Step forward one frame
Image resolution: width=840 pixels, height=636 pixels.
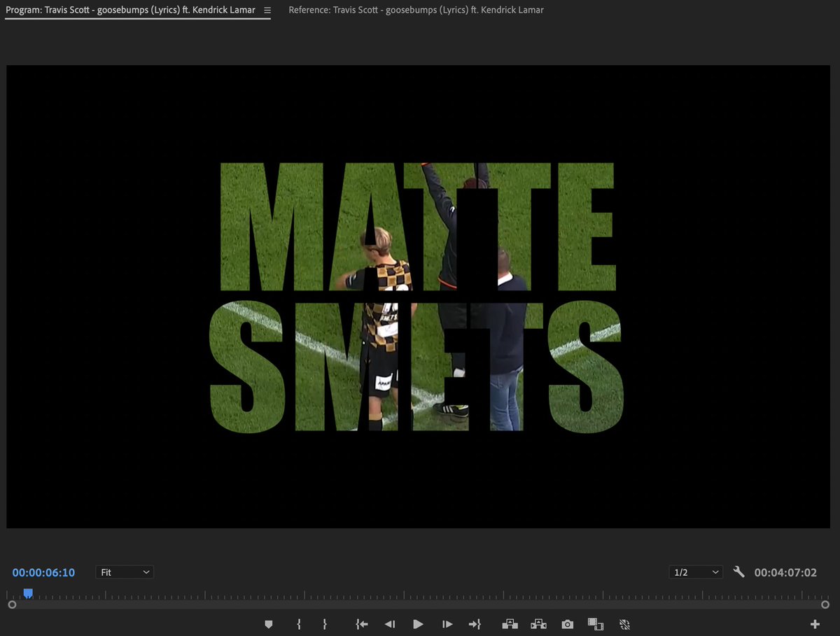[x=447, y=624]
